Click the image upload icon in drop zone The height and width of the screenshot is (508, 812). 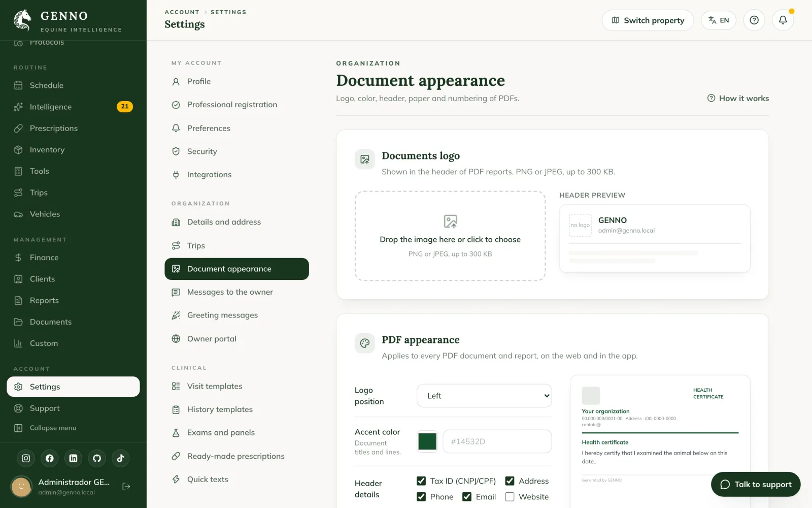(x=450, y=221)
